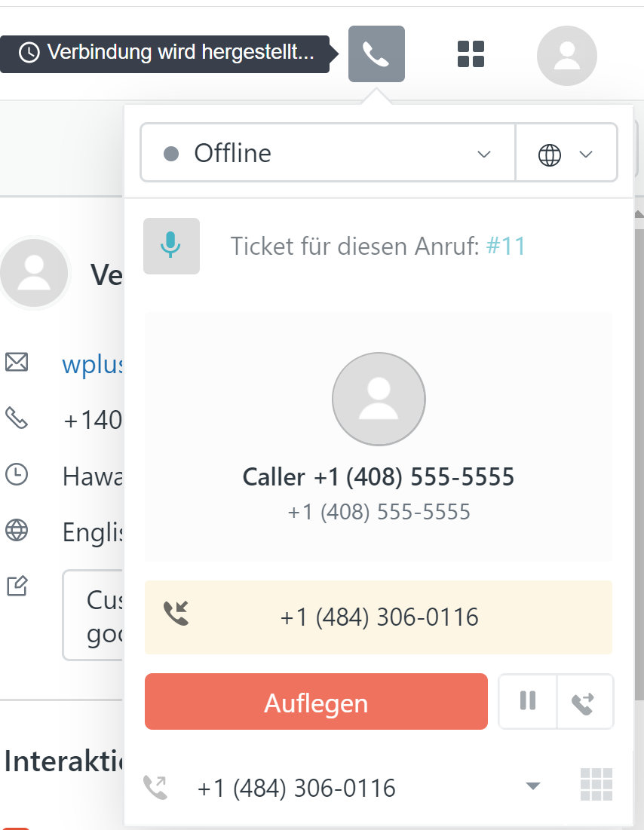This screenshot has width=644, height=830.
Task: Click the incoming call icon
Action: pyautogui.click(x=176, y=614)
